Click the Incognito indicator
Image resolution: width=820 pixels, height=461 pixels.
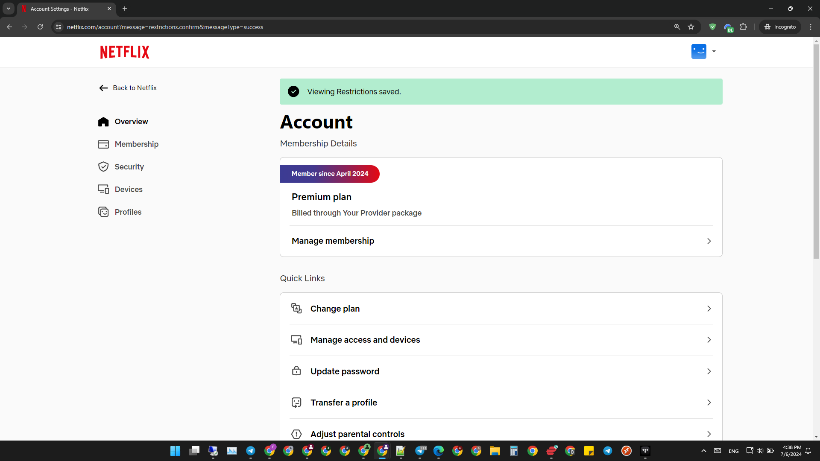pos(780,27)
